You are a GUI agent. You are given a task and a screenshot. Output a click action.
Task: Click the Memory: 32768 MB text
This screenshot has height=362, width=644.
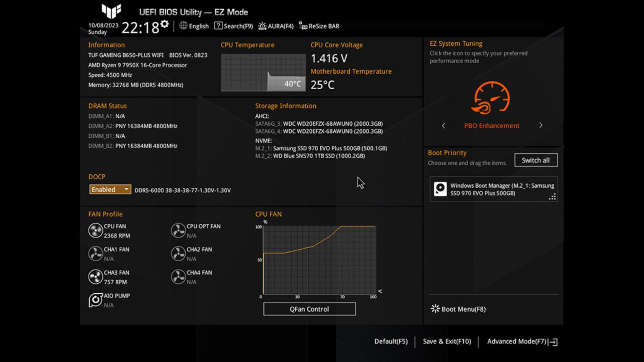136,85
